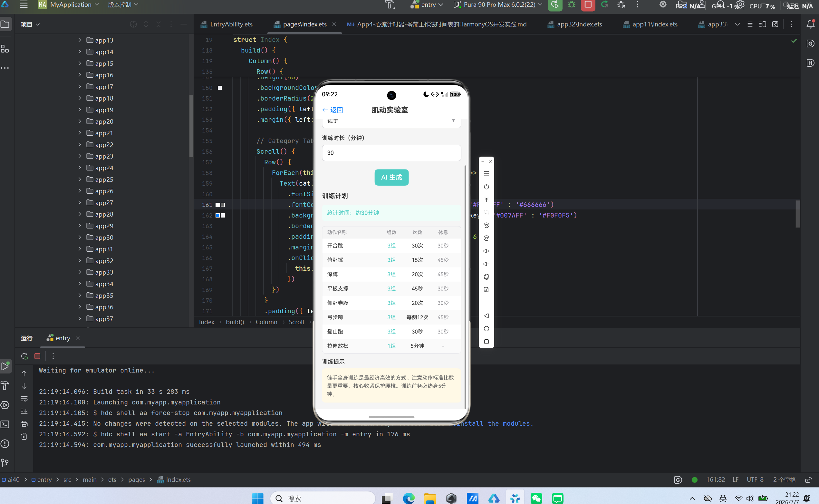Toggle soft-wrap in run console

24,399
